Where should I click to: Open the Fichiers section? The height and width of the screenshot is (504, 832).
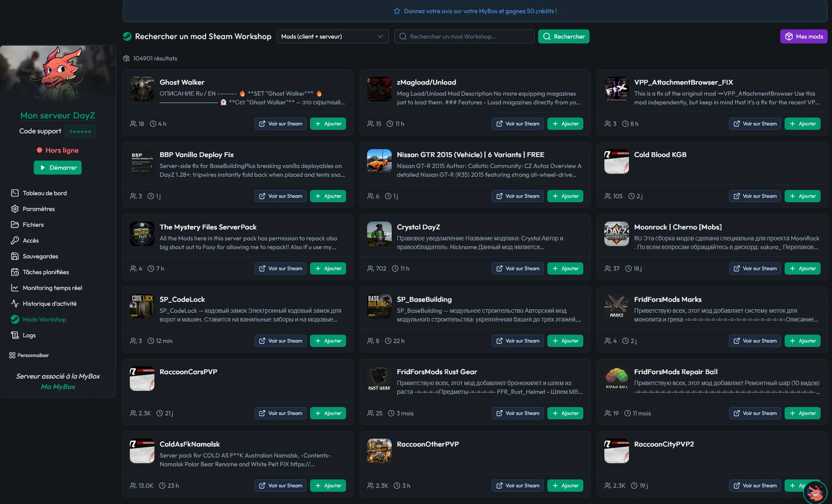33,225
